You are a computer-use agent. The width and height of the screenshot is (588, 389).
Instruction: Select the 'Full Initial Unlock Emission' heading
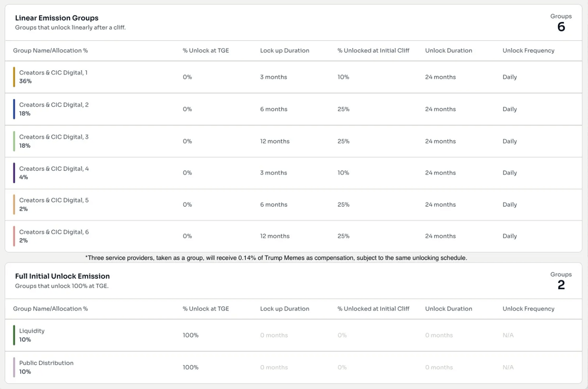pyautogui.click(x=62, y=276)
